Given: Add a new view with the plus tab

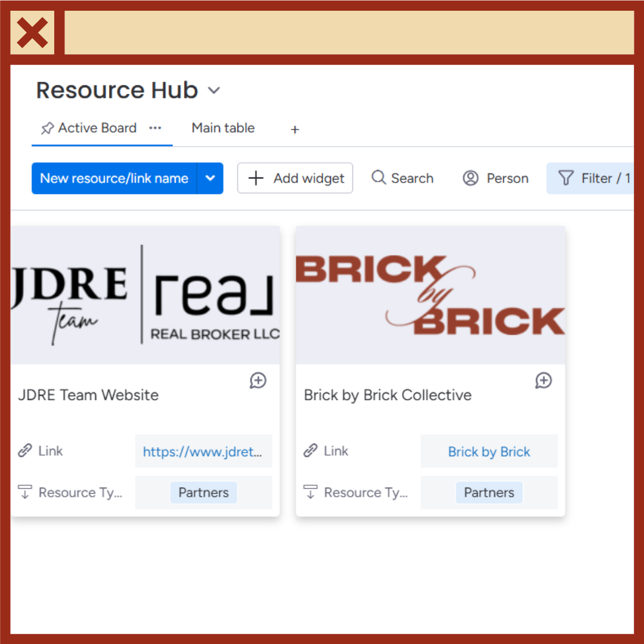Looking at the screenshot, I should coord(295,129).
